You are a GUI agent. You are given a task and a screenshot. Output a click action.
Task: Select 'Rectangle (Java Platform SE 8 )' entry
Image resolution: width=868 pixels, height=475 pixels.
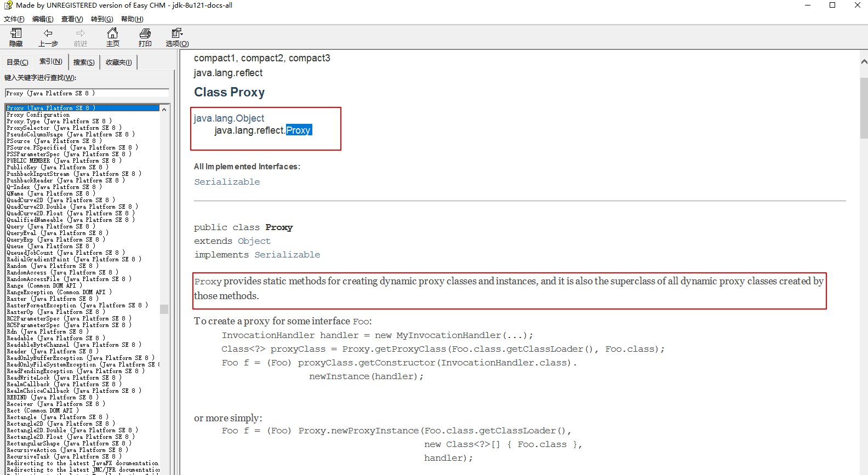pyautogui.click(x=57, y=417)
